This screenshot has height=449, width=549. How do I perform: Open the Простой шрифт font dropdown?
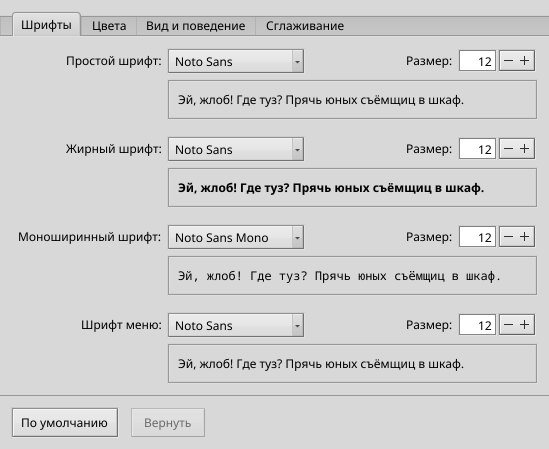pos(236,61)
